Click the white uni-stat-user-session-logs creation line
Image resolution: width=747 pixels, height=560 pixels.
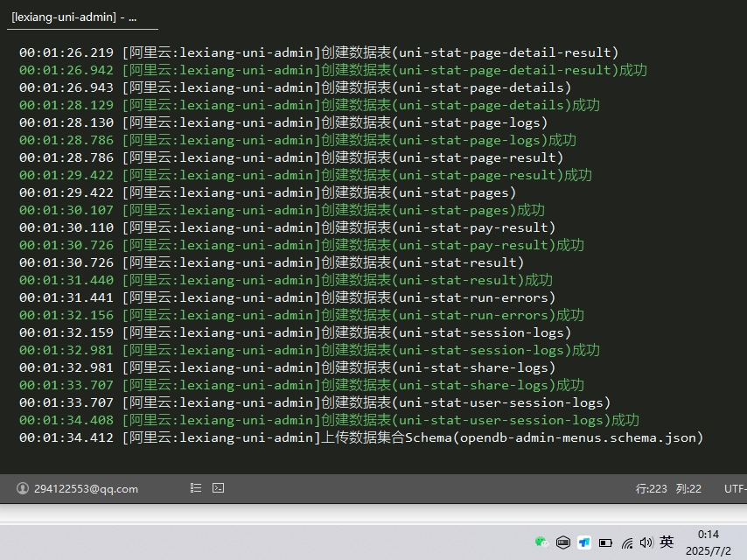pyautogui.click(x=315, y=402)
